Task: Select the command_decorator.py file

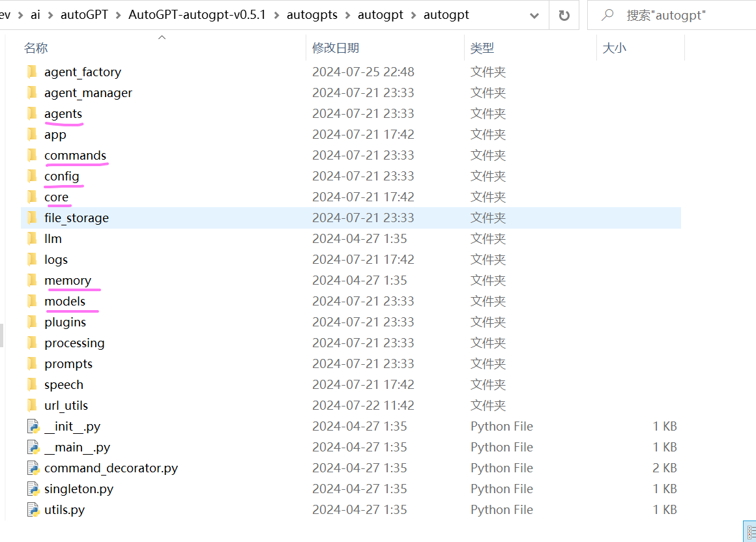Action: (111, 468)
